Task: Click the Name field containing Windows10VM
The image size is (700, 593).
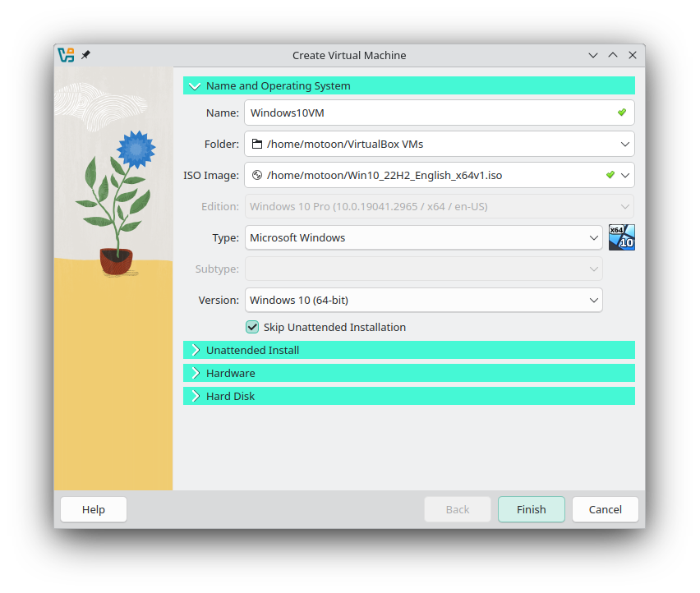Action: click(x=440, y=113)
